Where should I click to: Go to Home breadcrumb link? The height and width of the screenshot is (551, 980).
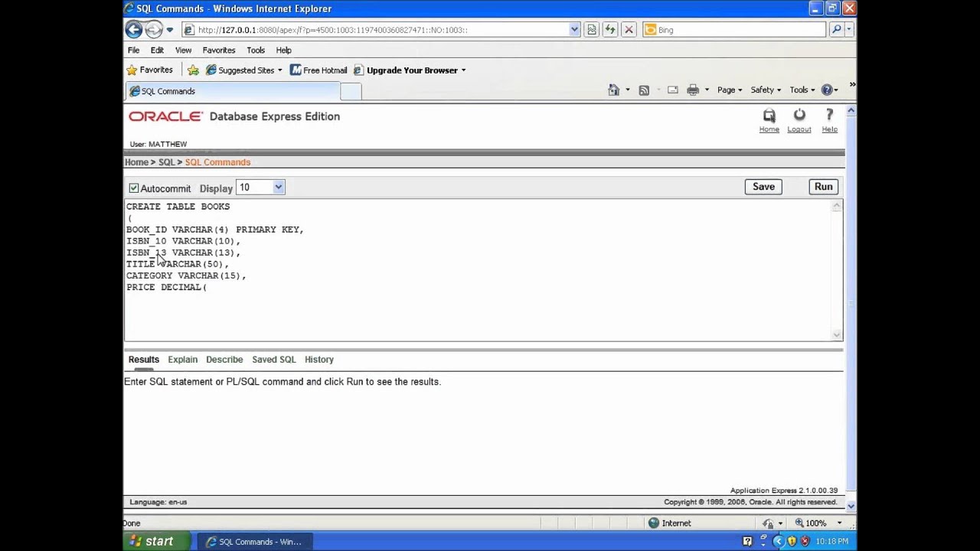[x=136, y=162]
